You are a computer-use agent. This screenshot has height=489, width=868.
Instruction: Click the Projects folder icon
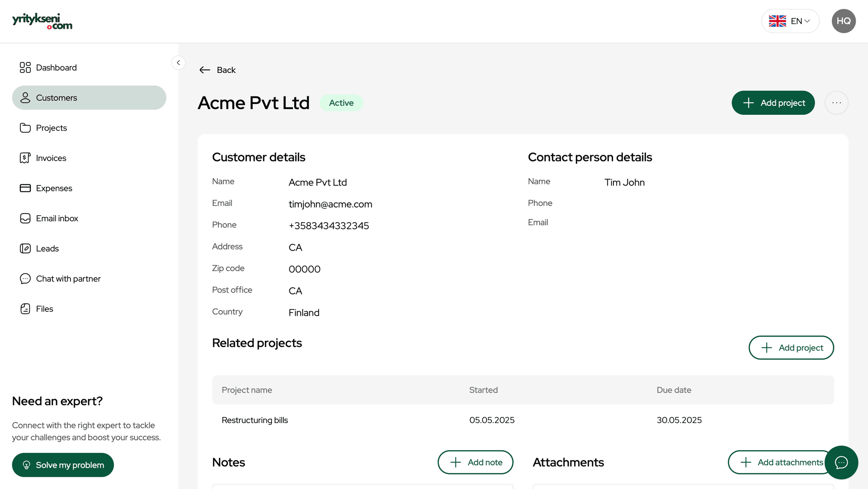click(x=25, y=128)
